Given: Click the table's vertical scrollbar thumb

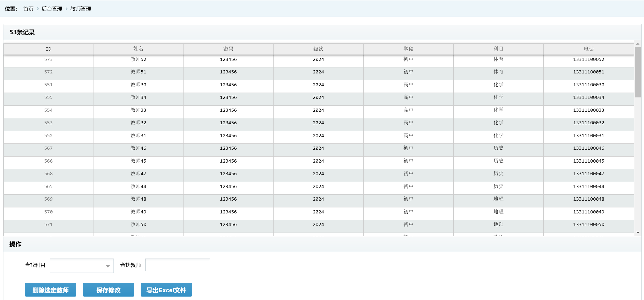Looking at the screenshot, I should pyautogui.click(x=638, y=72).
